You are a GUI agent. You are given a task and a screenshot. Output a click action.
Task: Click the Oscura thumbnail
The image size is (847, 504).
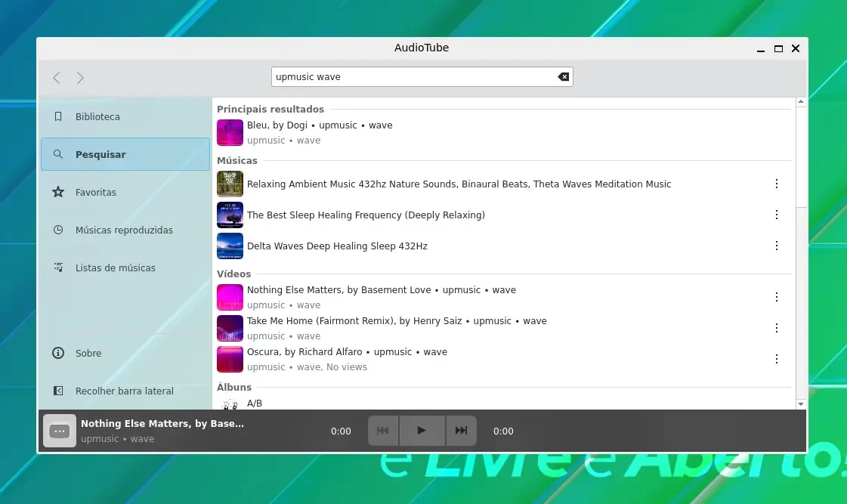tap(230, 359)
